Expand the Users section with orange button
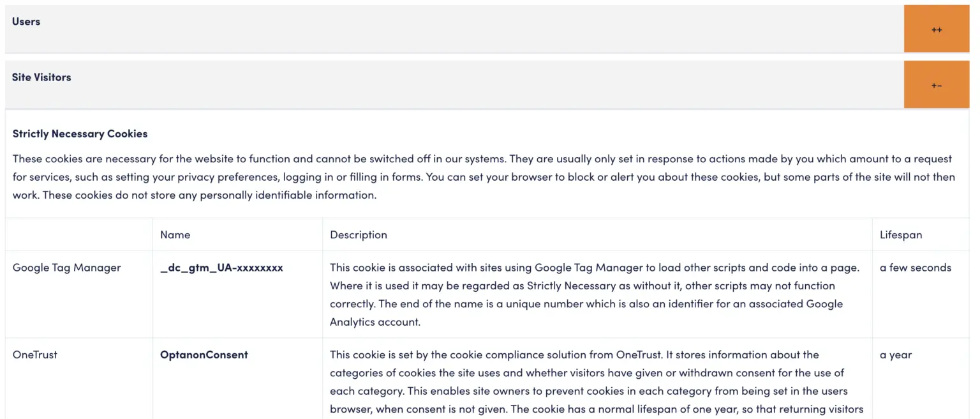Screen dimensions: 980x419 pos(936,29)
